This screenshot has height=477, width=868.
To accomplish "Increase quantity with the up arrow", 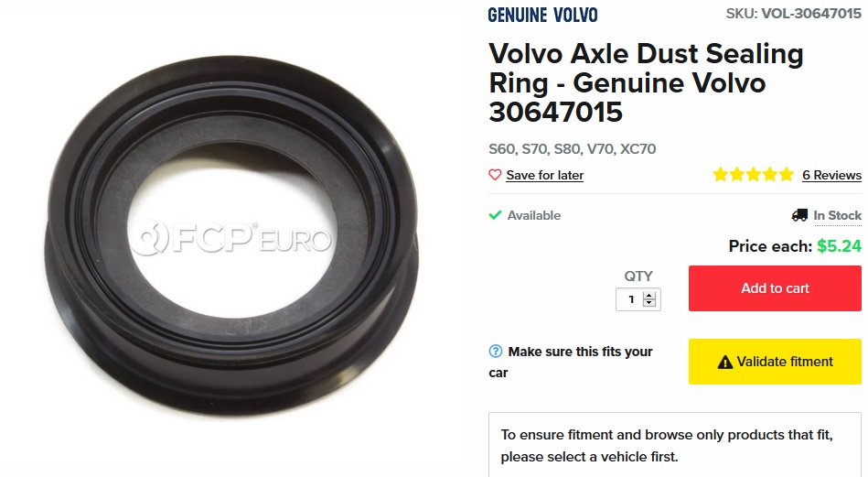I will 649,296.
